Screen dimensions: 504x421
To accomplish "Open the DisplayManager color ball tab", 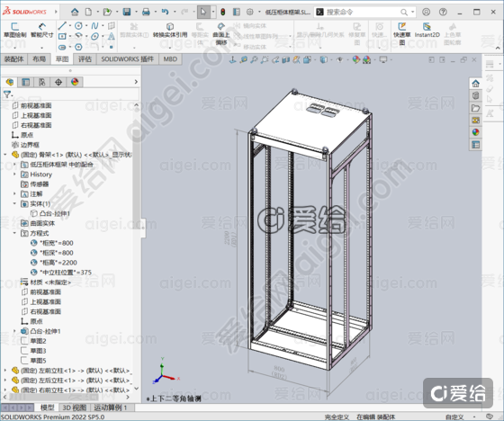I will 75,82.
